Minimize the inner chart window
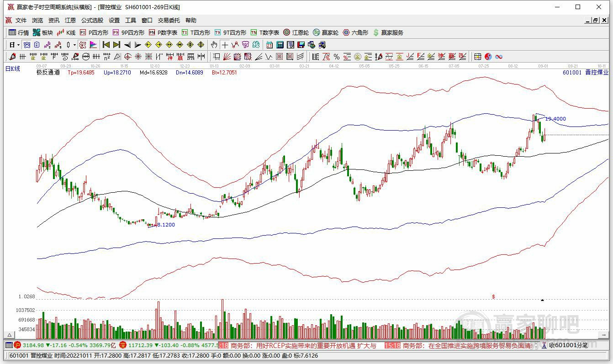Viewport: 613px width, 364px height. [x=588, y=21]
